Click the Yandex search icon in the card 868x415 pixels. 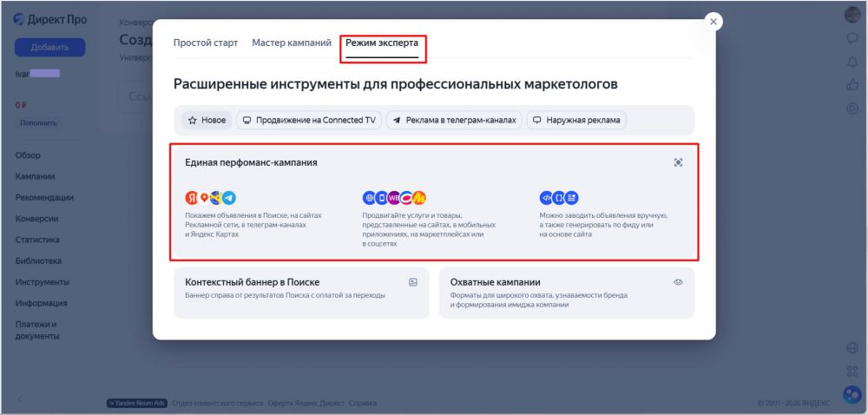click(192, 198)
